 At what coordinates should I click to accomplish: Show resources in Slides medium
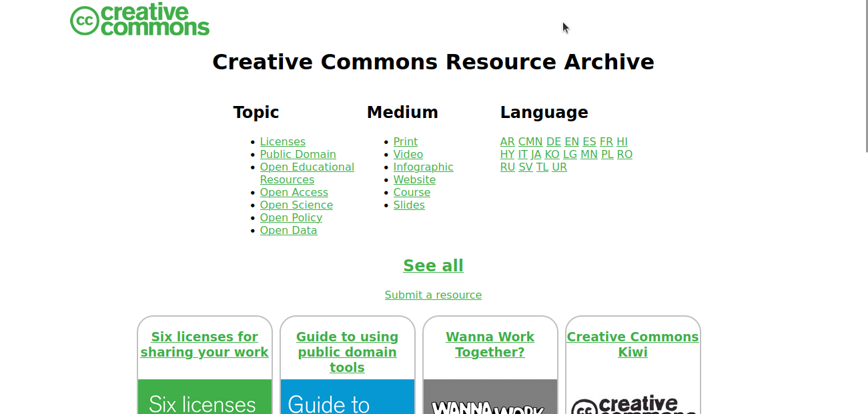409,205
